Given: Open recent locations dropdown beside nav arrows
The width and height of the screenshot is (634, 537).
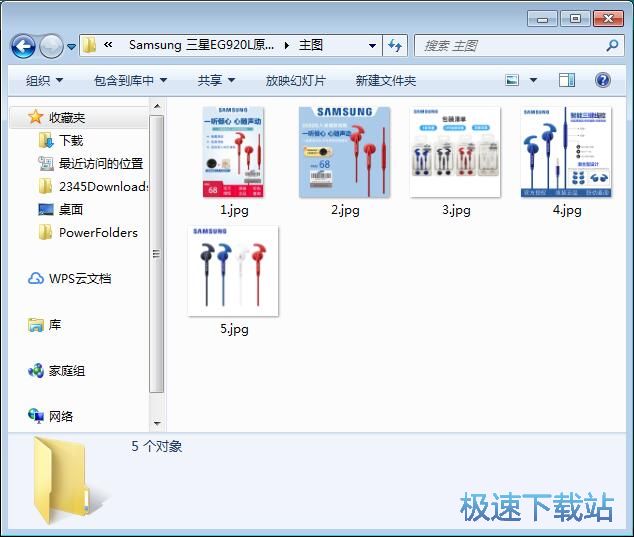Looking at the screenshot, I should coord(72,47).
